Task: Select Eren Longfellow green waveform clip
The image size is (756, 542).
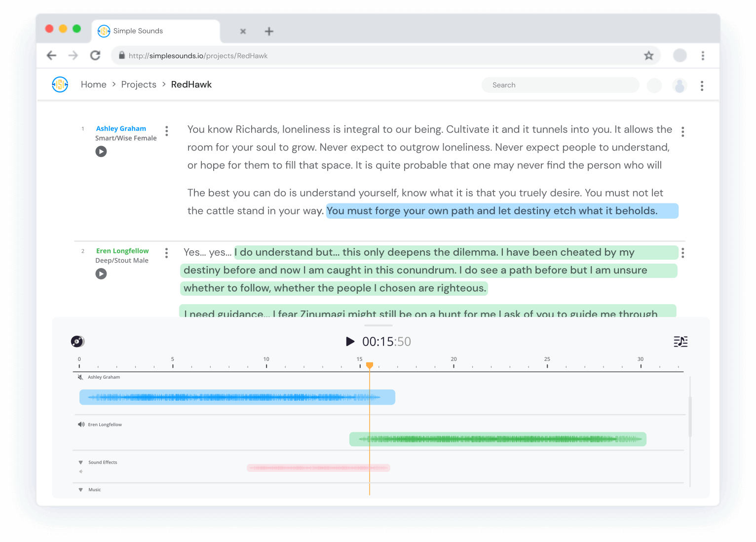Action: [x=498, y=439]
